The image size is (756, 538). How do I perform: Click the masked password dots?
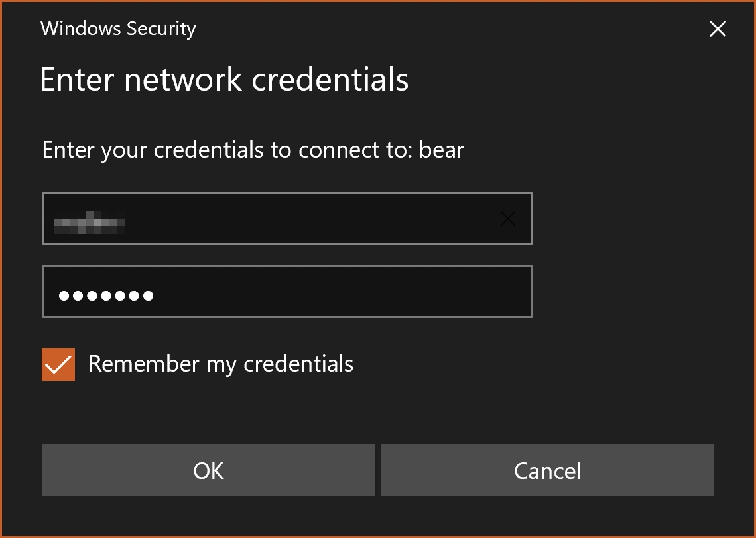pyautogui.click(x=106, y=296)
